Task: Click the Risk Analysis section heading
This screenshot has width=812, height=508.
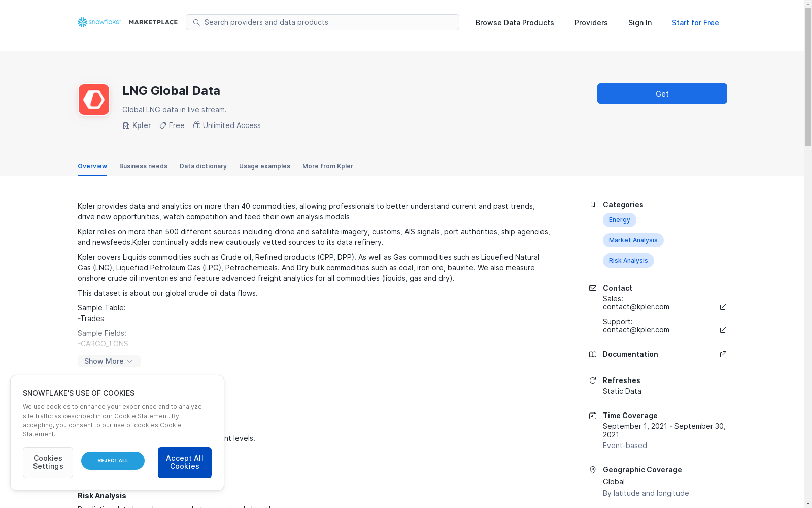Action: coord(102,496)
